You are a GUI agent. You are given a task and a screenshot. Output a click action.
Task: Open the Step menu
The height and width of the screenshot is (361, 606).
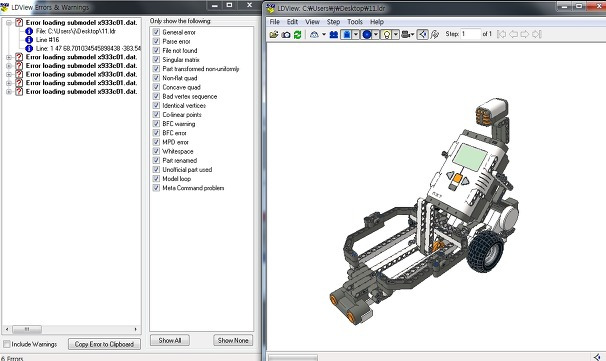(333, 22)
